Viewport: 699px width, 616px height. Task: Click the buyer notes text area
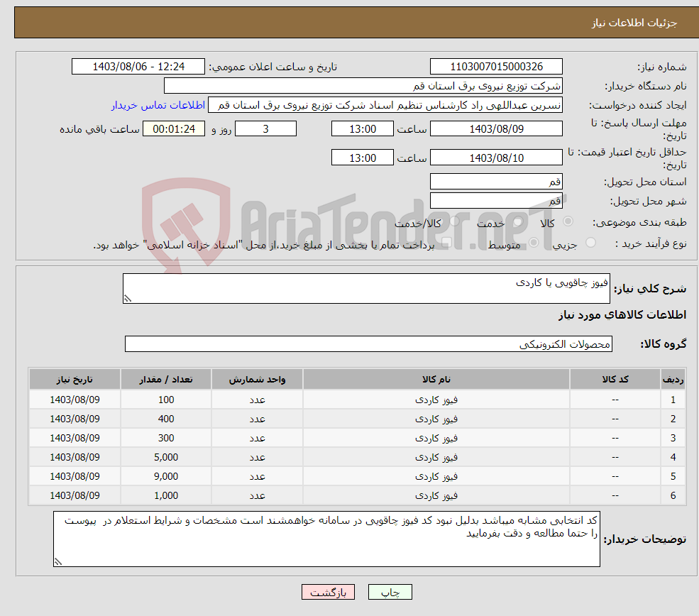tap(326, 539)
